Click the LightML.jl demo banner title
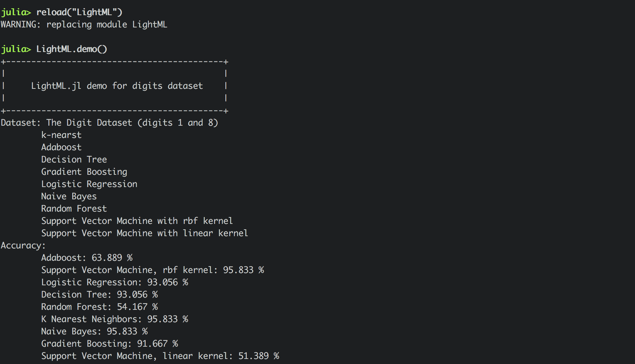 pyautogui.click(x=117, y=86)
